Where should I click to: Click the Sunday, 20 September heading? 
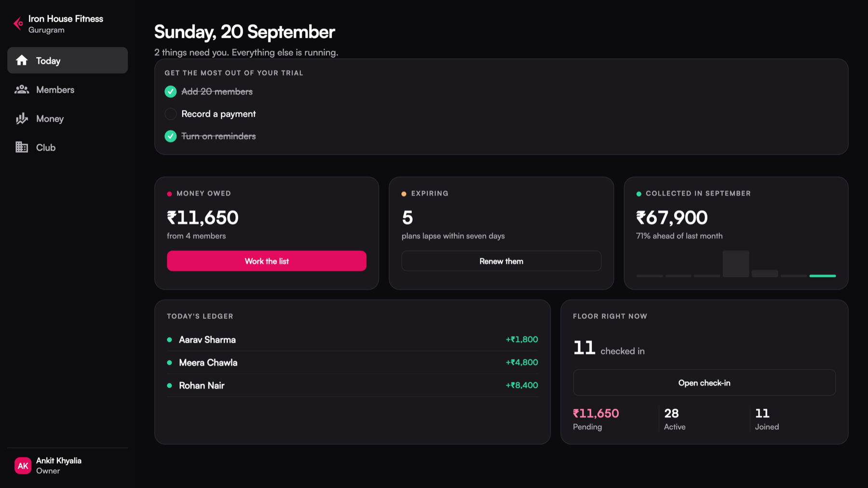click(244, 32)
